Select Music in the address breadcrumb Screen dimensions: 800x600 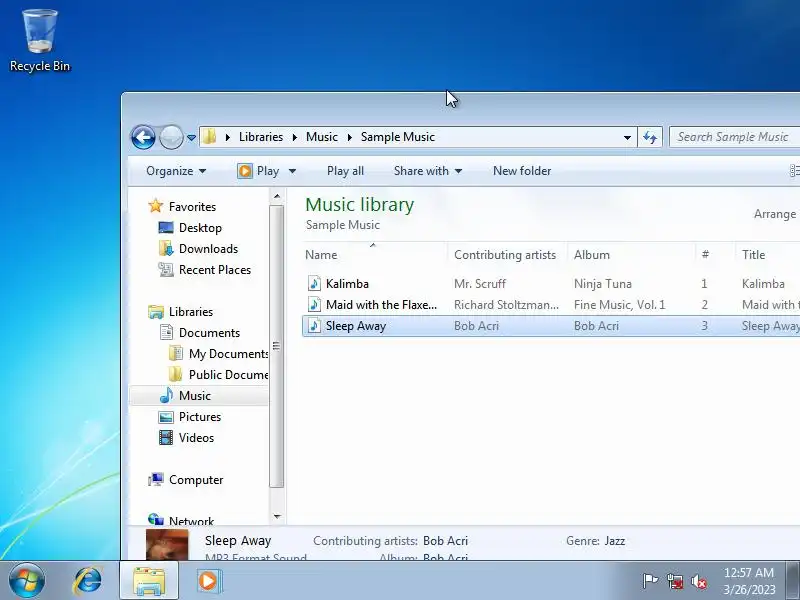tap(321, 137)
